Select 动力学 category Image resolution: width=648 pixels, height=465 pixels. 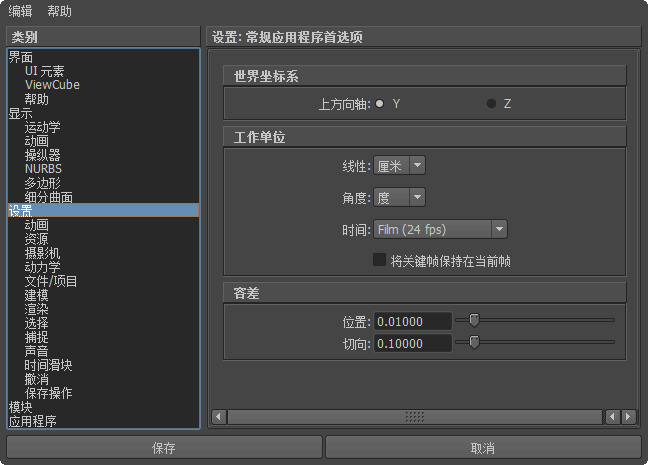(x=103, y=267)
